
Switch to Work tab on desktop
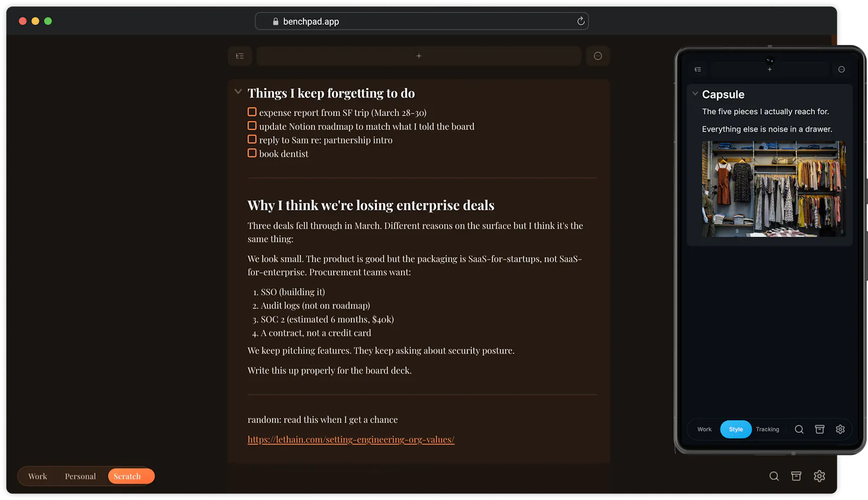37,476
